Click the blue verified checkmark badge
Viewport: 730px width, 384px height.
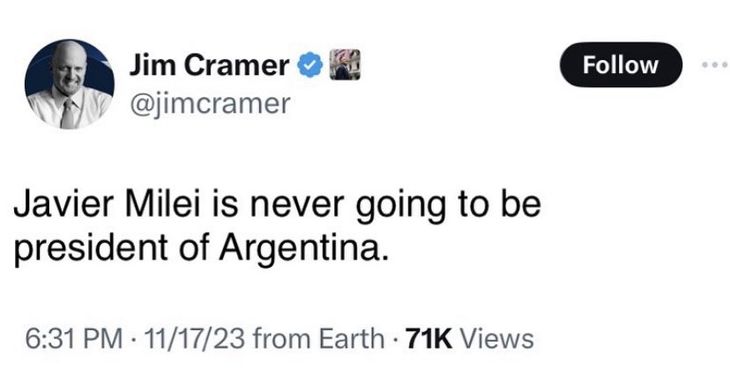pyautogui.click(x=310, y=65)
